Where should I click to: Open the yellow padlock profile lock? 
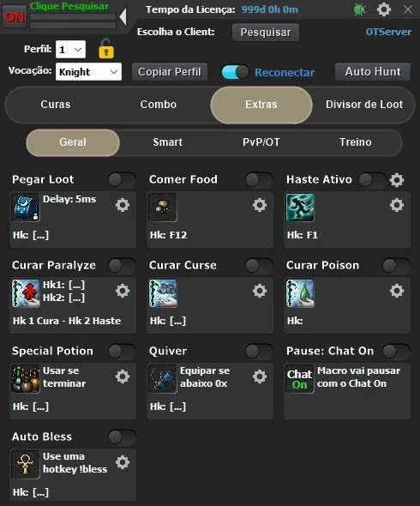tap(105, 49)
